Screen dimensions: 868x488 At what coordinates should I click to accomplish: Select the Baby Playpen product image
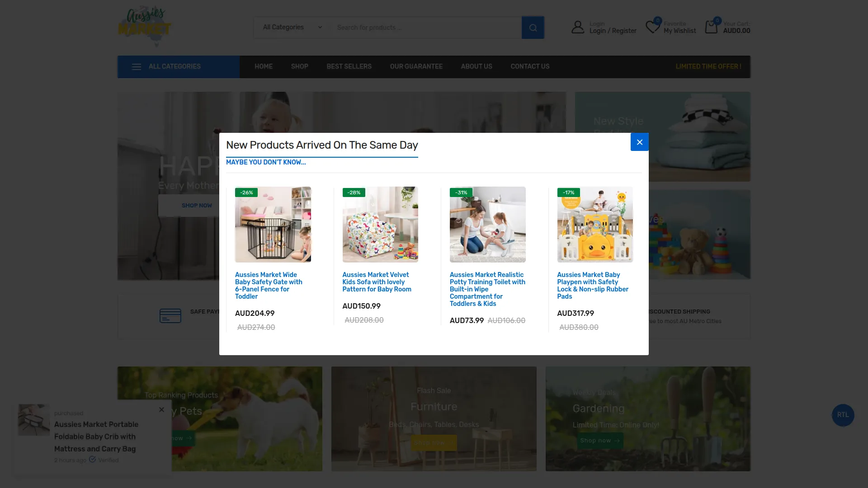click(595, 225)
